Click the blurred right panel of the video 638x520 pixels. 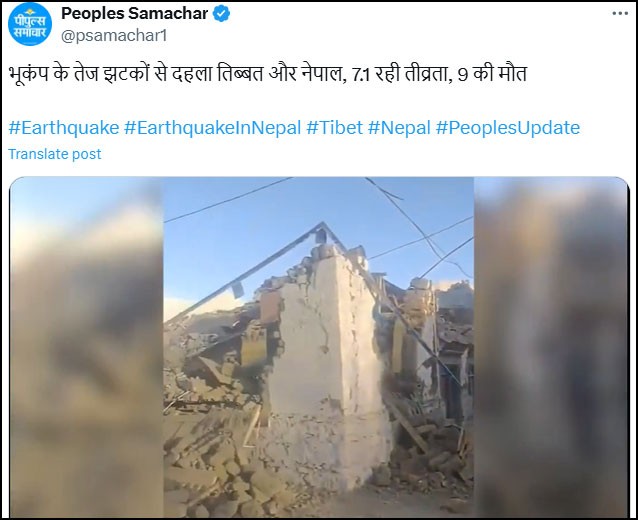coord(551,347)
